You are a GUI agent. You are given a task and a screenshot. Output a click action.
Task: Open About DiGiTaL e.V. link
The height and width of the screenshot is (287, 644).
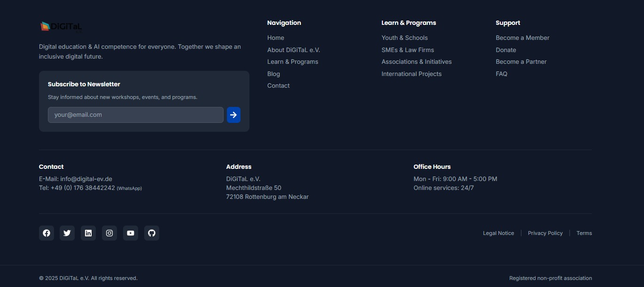(x=294, y=50)
